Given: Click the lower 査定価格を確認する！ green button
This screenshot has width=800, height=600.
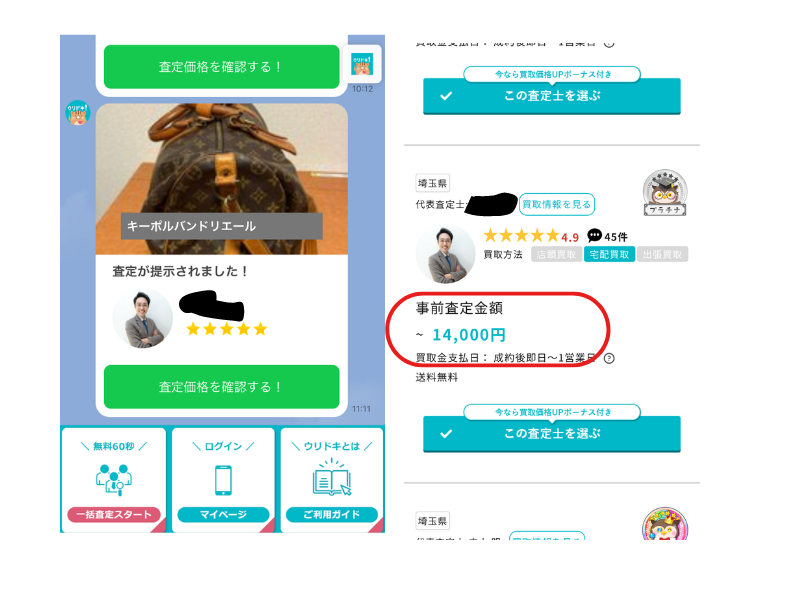Looking at the screenshot, I should [221, 387].
